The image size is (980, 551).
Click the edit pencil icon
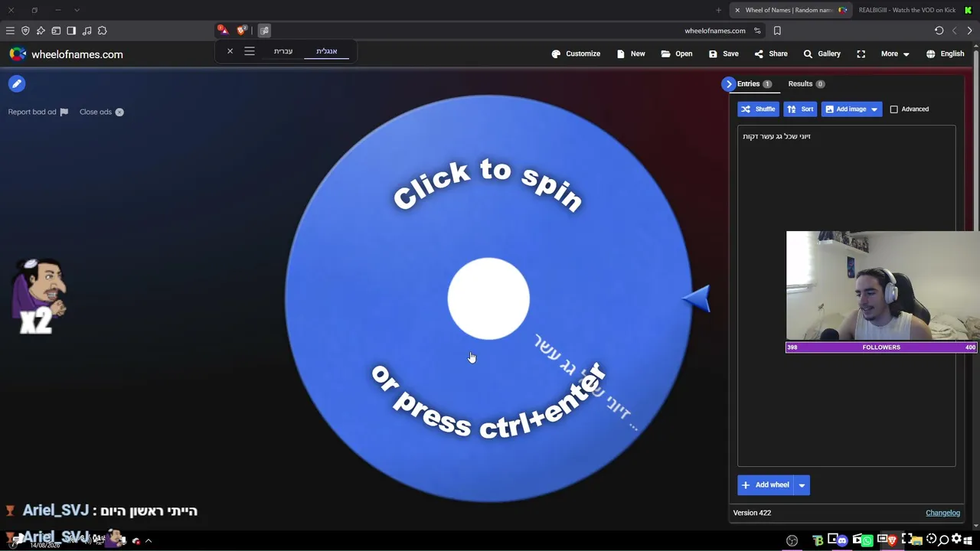17,83
